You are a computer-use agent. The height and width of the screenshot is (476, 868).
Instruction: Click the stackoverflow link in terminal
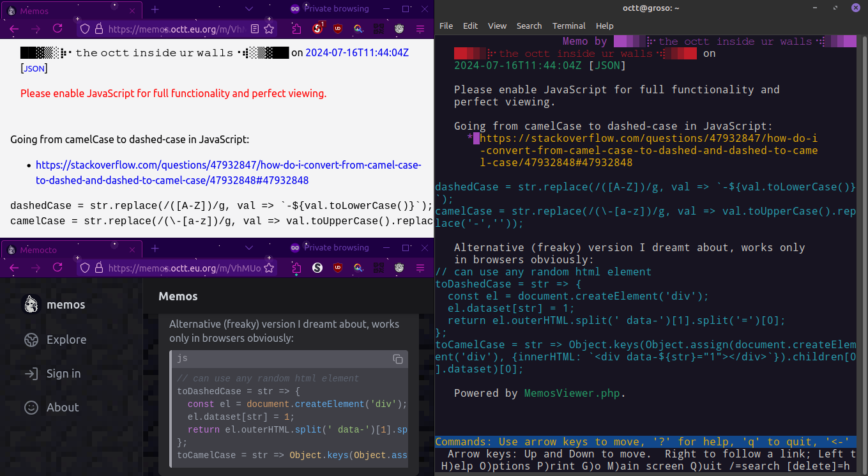coord(648,151)
